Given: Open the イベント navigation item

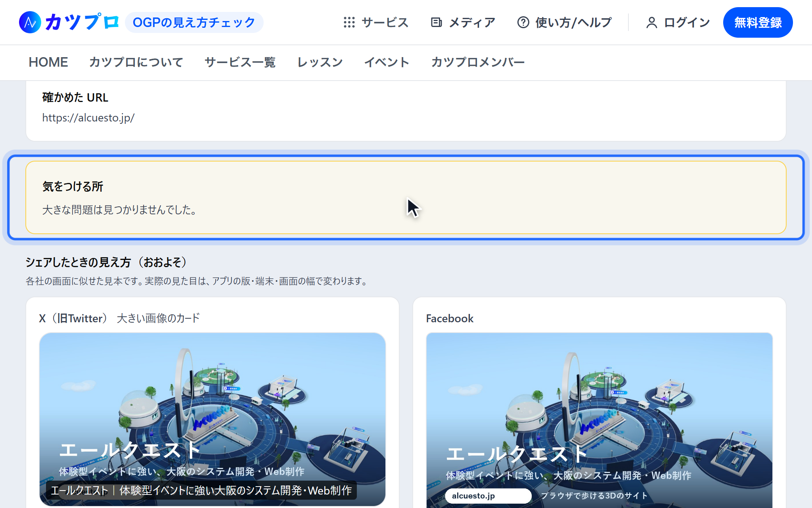Looking at the screenshot, I should (x=387, y=62).
